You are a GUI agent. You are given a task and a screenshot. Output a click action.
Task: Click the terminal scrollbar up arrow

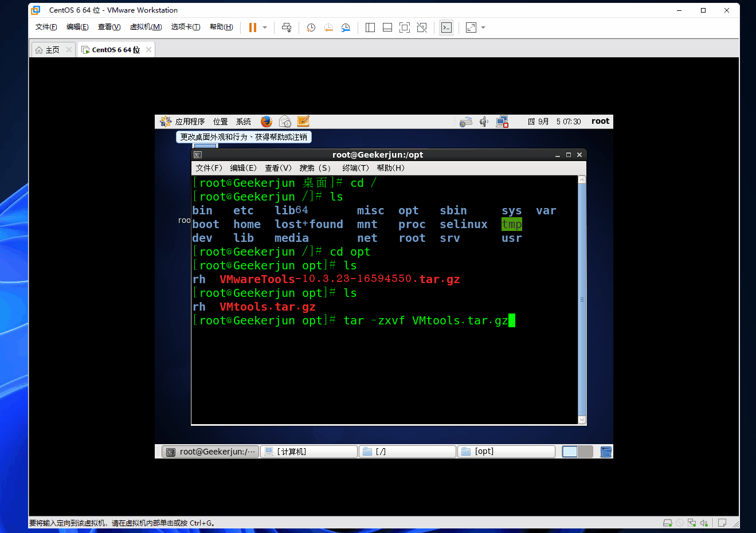[x=582, y=180]
